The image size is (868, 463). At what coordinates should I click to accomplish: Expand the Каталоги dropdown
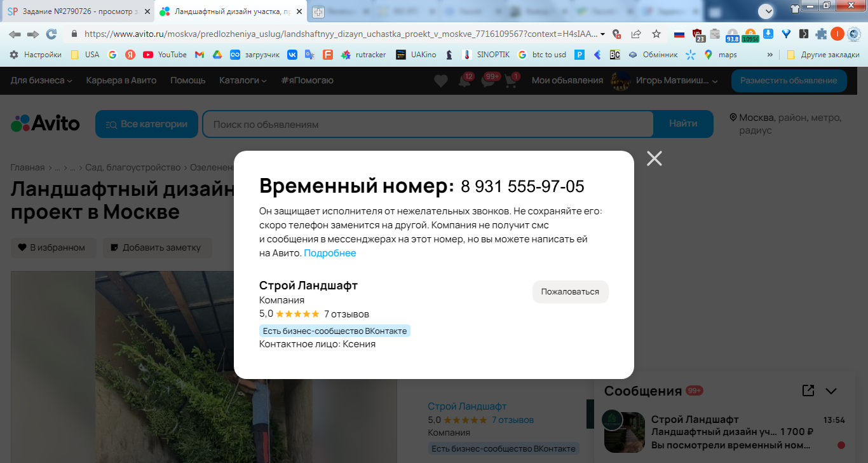pos(243,80)
